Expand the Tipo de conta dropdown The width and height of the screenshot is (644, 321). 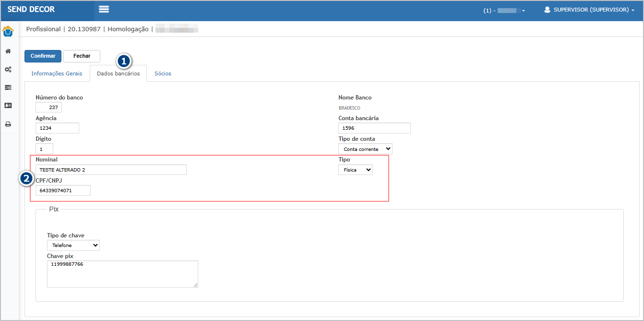[365, 149]
